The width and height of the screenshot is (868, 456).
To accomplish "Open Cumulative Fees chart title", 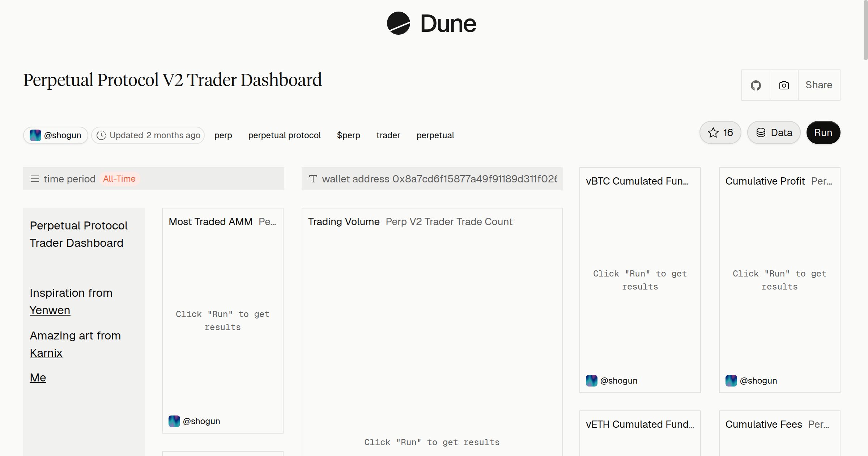I will [x=763, y=424].
